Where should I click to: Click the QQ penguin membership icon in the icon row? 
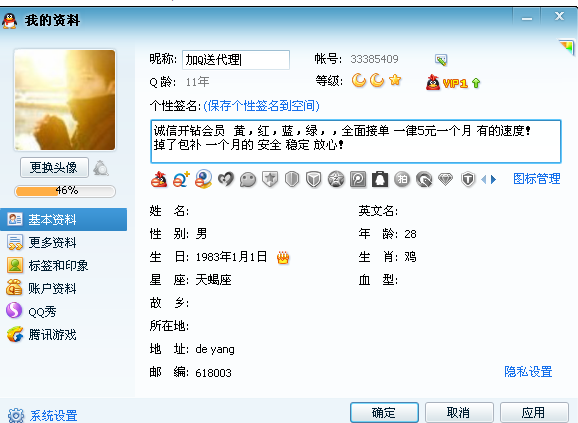159,179
